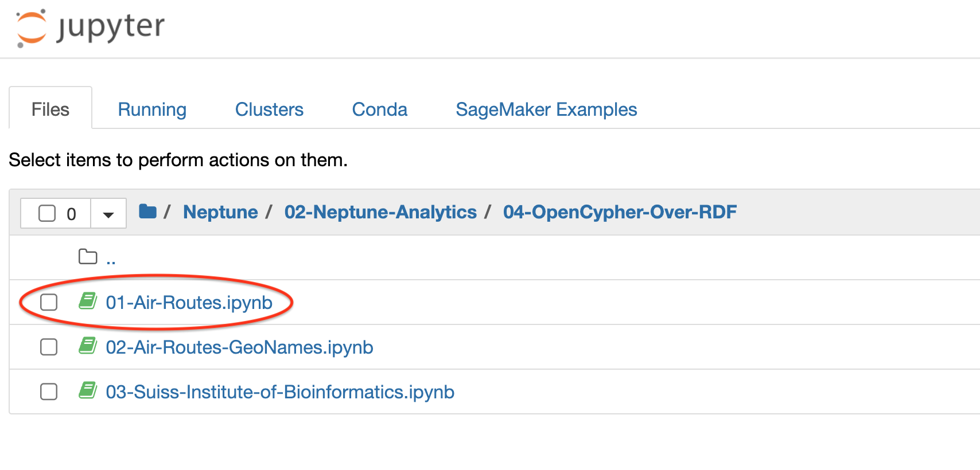Open the SageMaker Examples tab

546,109
